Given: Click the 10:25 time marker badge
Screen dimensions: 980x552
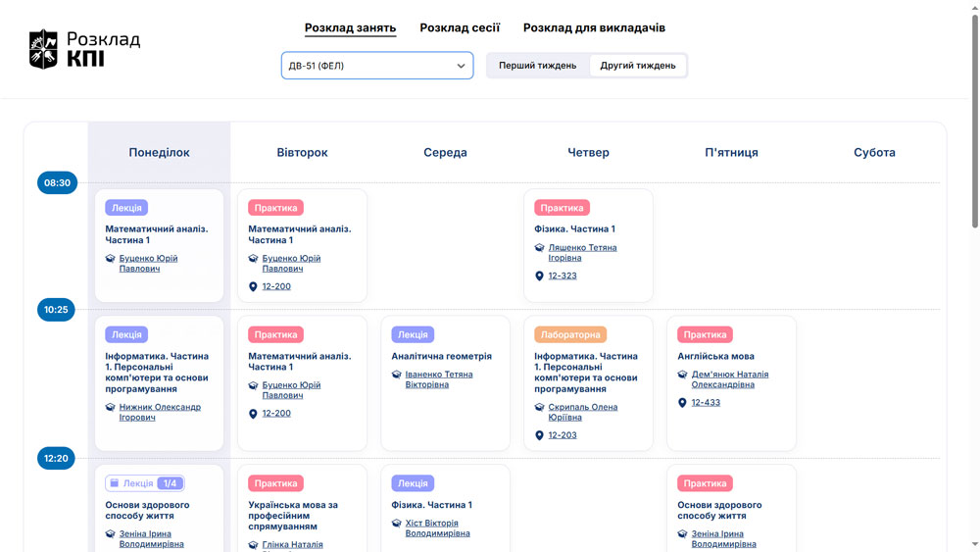Looking at the screenshot, I should pyautogui.click(x=56, y=310).
